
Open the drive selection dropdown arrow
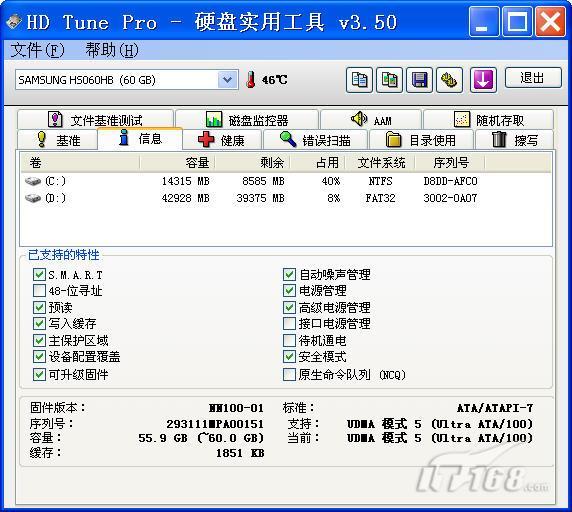pos(227,79)
